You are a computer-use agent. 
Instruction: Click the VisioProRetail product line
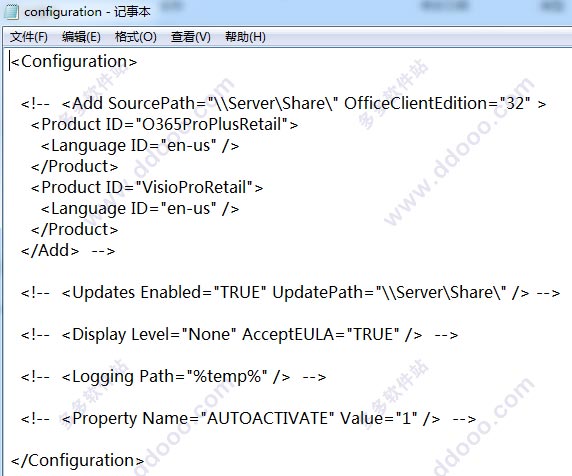pos(147,187)
